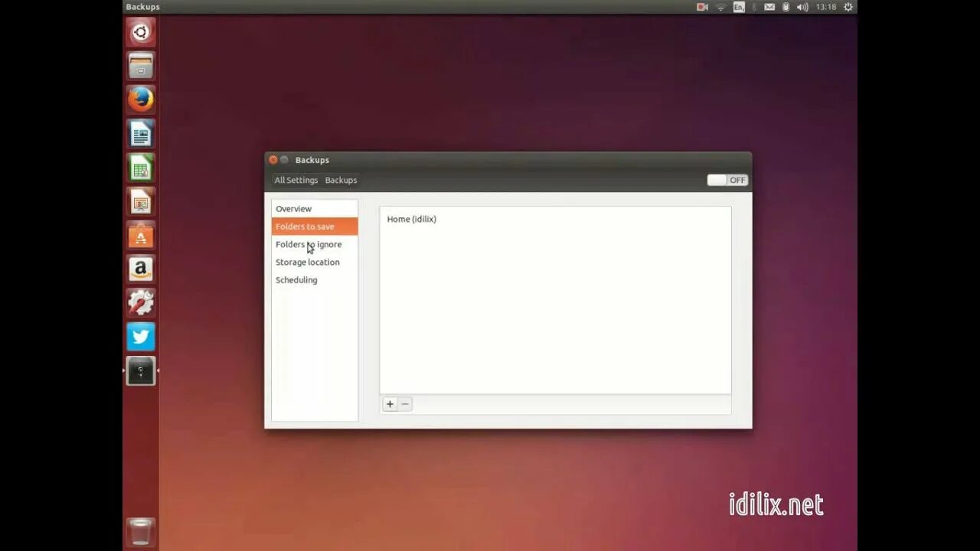Open the mail messaging indicator
The height and width of the screenshot is (551, 980).
tap(769, 7)
